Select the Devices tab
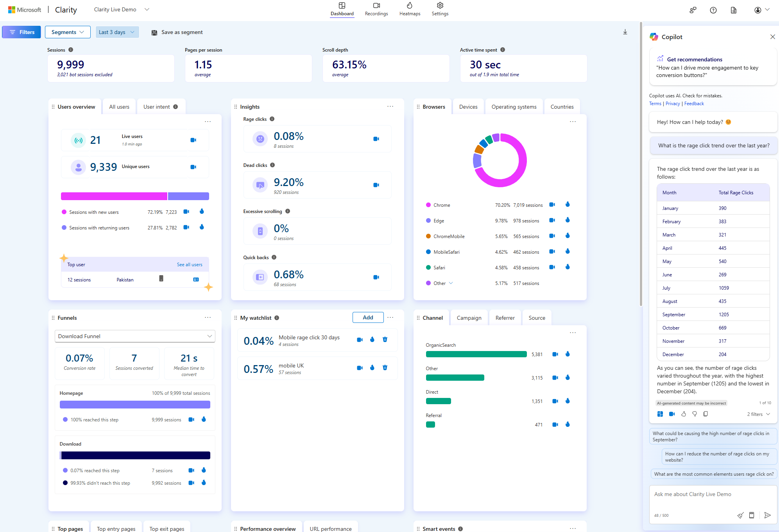779x532 pixels. [x=468, y=107]
